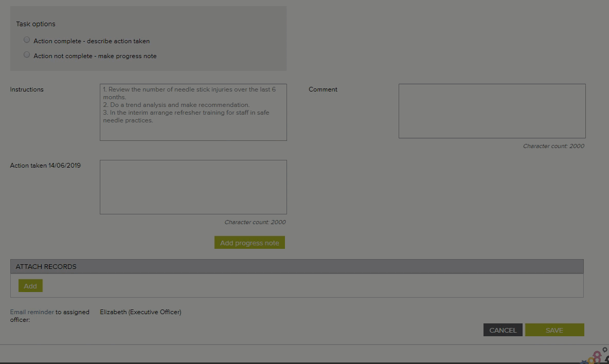Click the character count below the Comment box

553,146
